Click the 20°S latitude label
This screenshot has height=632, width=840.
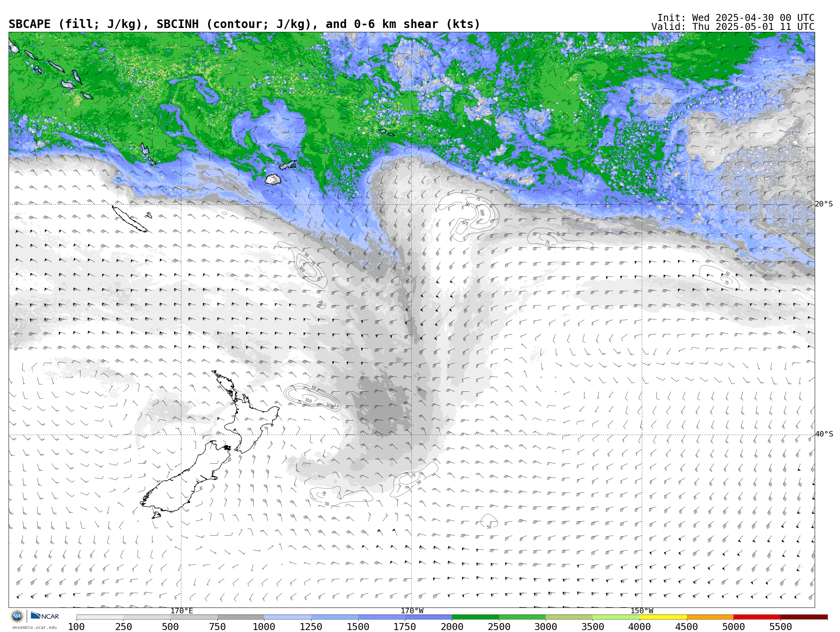(x=824, y=204)
